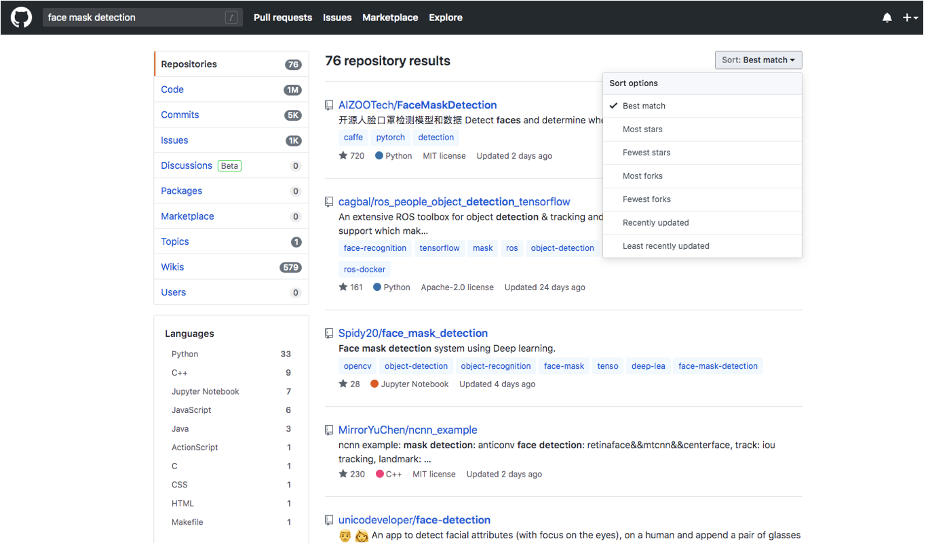The width and height of the screenshot is (928, 560).
Task: Open the plus create-new menu
Action: coord(910,18)
